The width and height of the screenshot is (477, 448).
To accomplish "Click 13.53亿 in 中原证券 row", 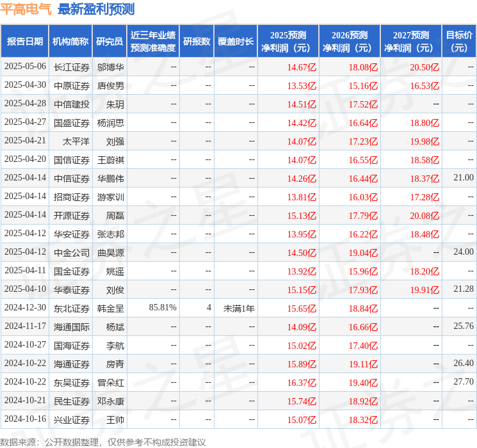I will pos(302,86).
